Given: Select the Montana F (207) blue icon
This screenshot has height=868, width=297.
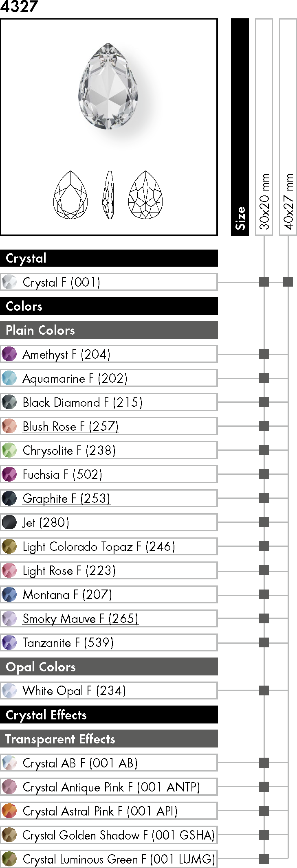Looking at the screenshot, I should click(x=9, y=594).
